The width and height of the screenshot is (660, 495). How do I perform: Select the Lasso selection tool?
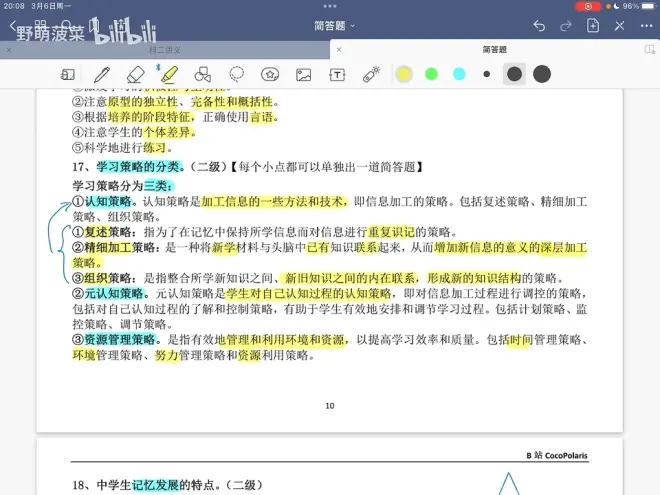pyautogui.click(x=237, y=74)
